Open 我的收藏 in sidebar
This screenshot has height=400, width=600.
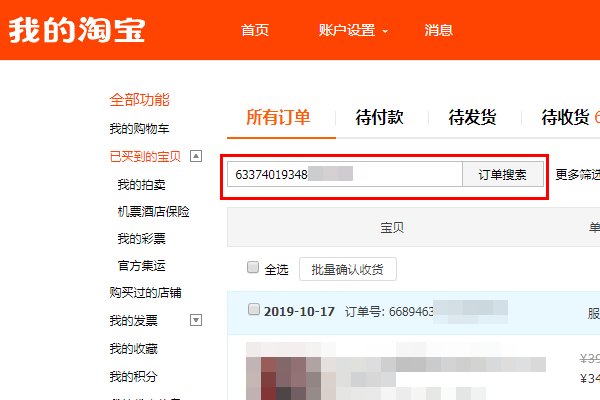coord(133,349)
